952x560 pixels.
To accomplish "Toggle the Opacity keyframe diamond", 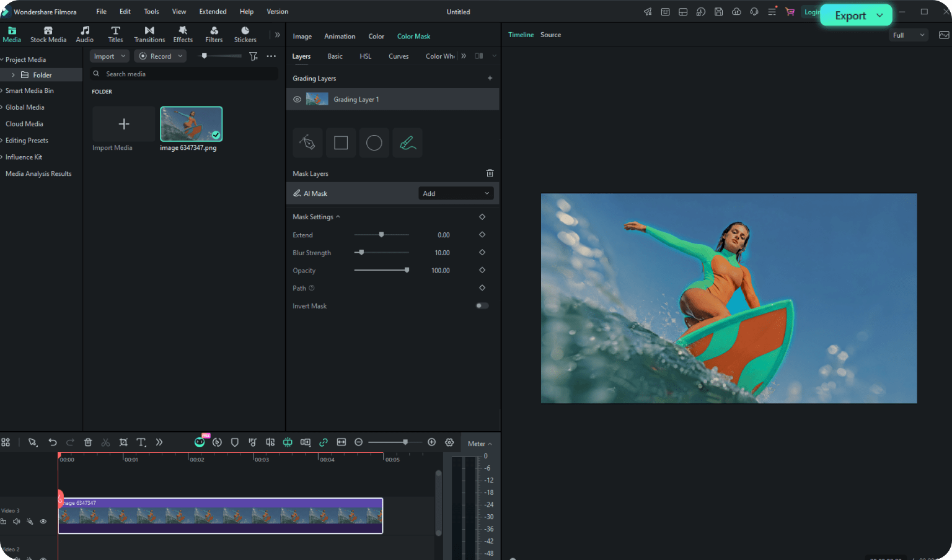I will coord(482,270).
